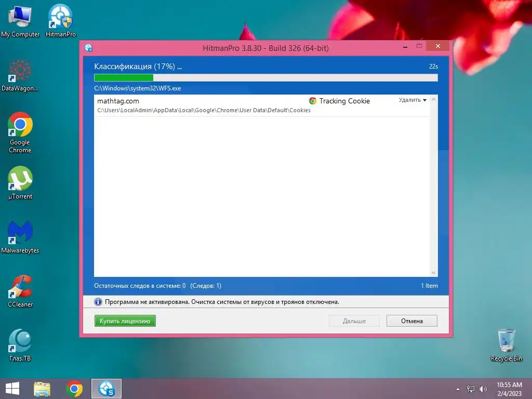Click Chrome icon beside Tracking Cookie
Viewport: 532px width, 399px height.
pos(312,101)
